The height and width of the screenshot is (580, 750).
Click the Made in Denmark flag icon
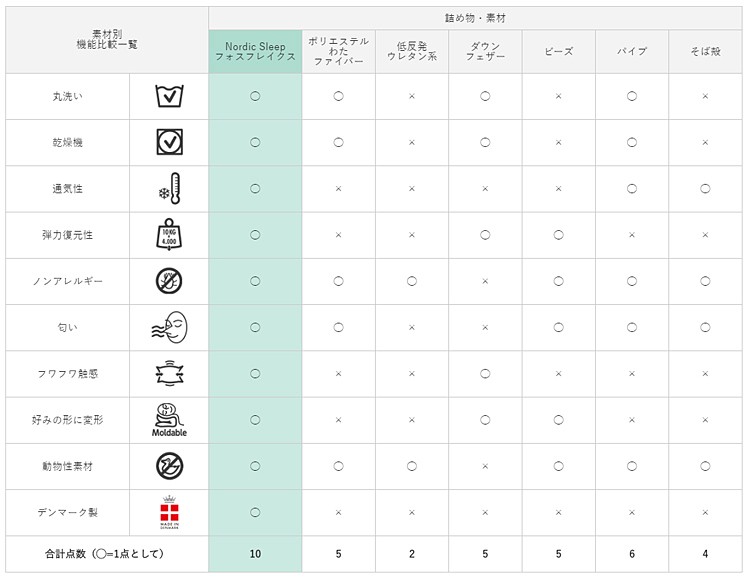coord(169,512)
